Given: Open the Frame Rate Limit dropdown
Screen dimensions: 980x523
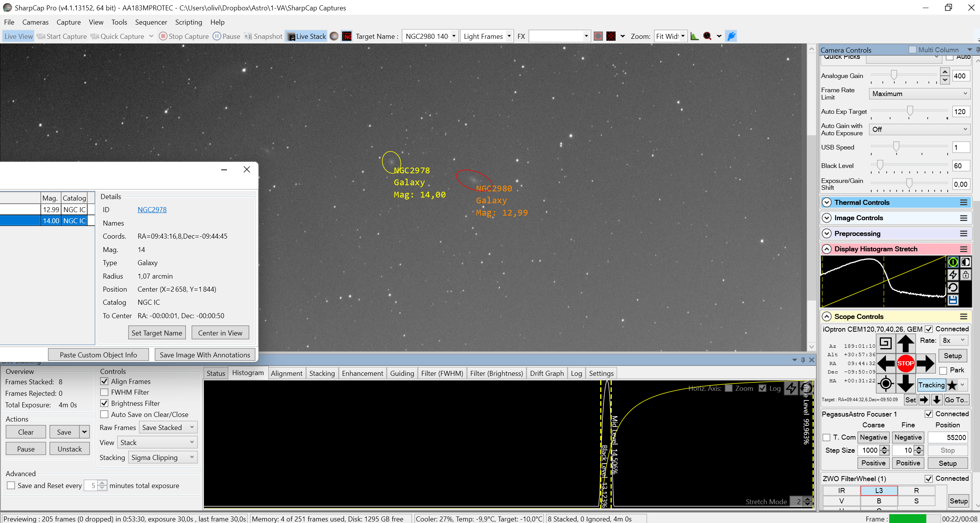Looking at the screenshot, I should 919,93.
